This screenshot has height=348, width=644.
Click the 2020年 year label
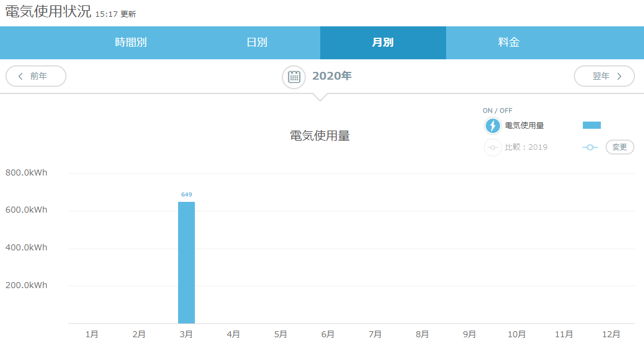(x=332, y=77)
